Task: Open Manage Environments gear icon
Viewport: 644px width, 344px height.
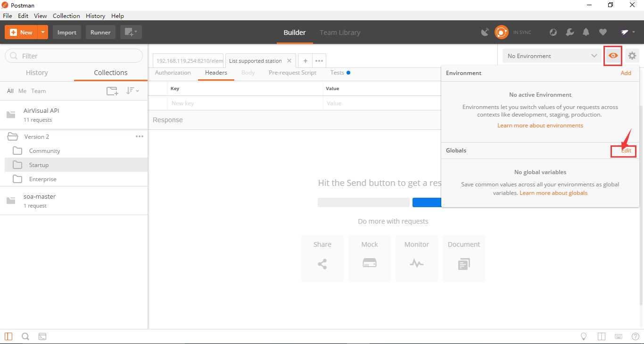Action: [x=632, y=56]
